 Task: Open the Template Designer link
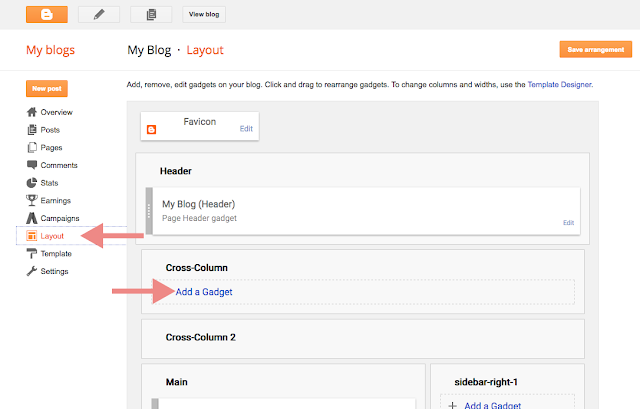click(x=556, y=85)
